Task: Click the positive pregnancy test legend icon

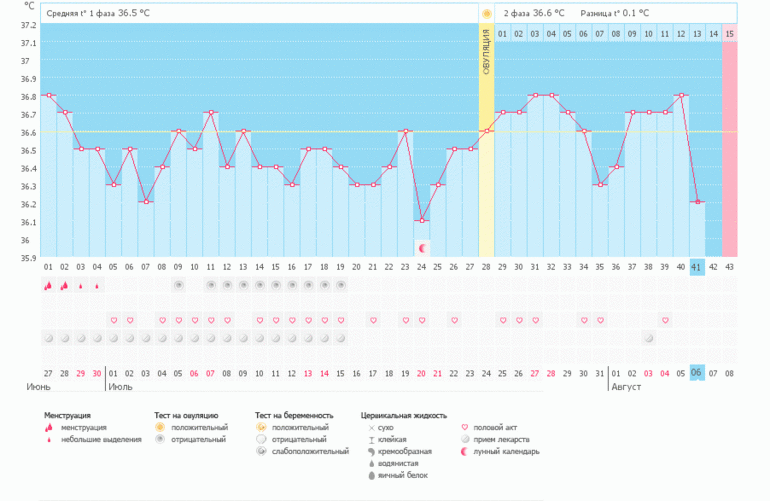Action: point(261,427)
